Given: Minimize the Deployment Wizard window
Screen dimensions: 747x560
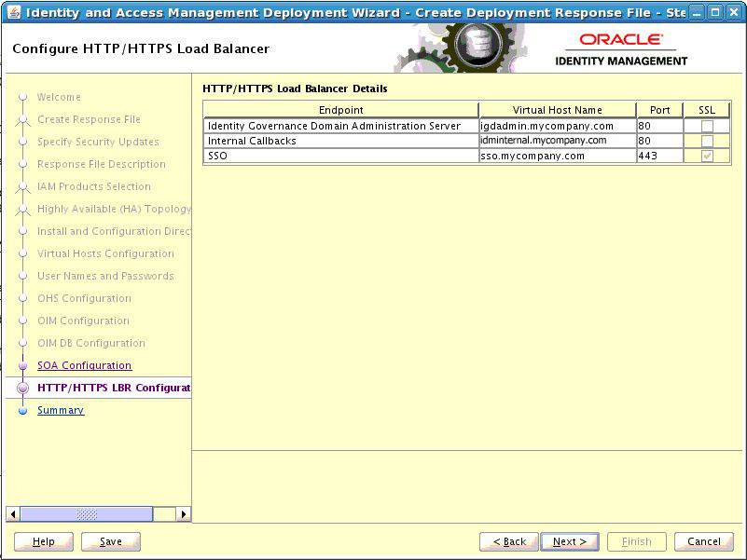Looking at the screenshot, I should click(x=697, y=12).
